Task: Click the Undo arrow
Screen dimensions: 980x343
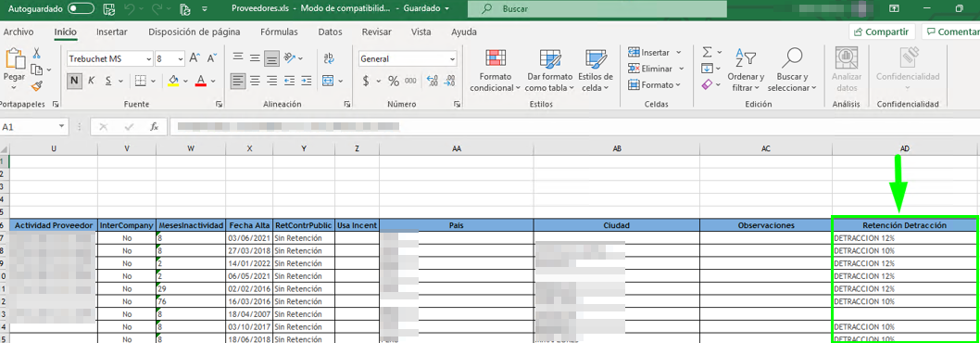Action: [130, 9]
